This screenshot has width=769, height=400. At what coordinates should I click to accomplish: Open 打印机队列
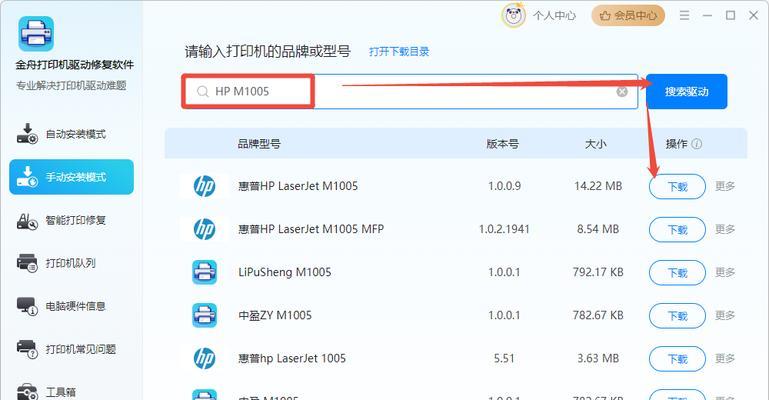pyautogui.click(x=72, y=263)
